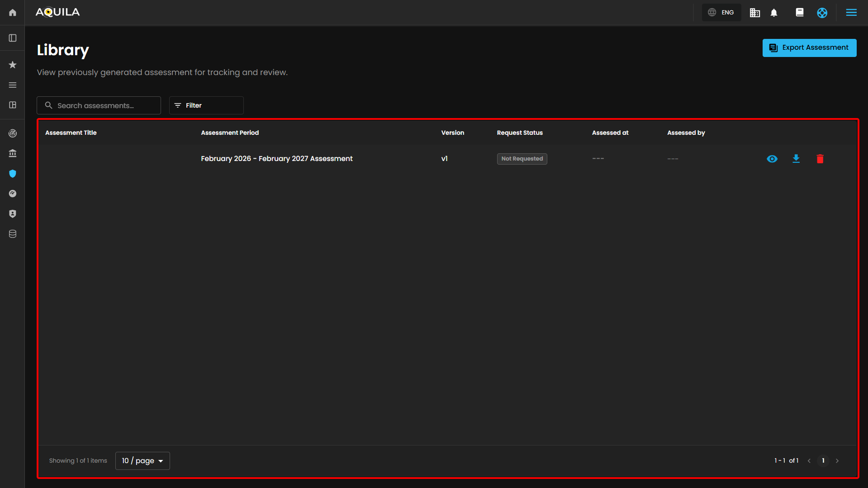Select the blue shield sidebar icon
Screen dimensions: 868x488
[x=13, y=174]
